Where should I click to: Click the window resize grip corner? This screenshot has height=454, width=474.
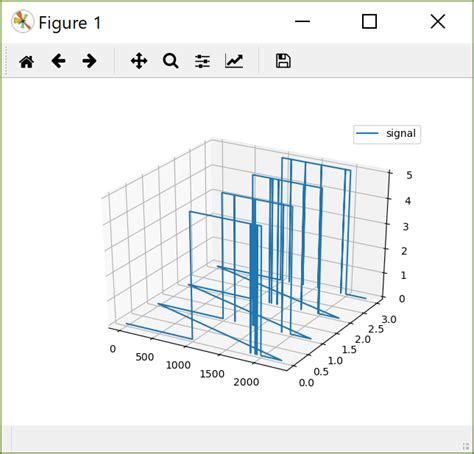[466, 446]
